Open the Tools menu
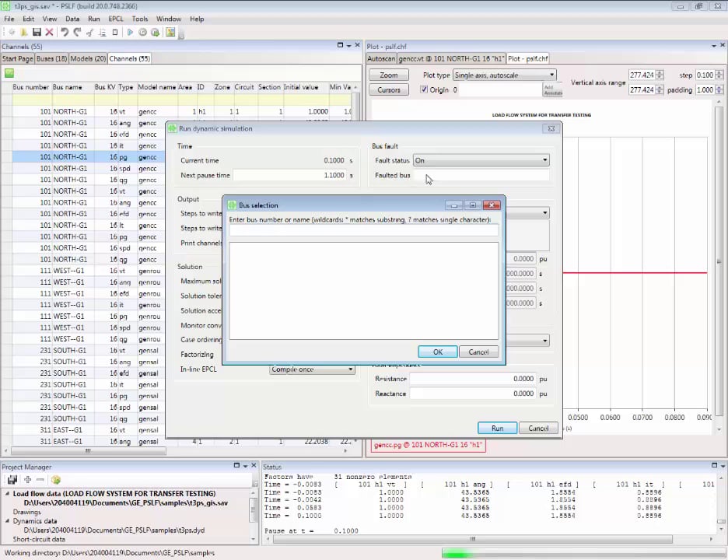The width and height of the screenshot is (728, 560). 140,19
